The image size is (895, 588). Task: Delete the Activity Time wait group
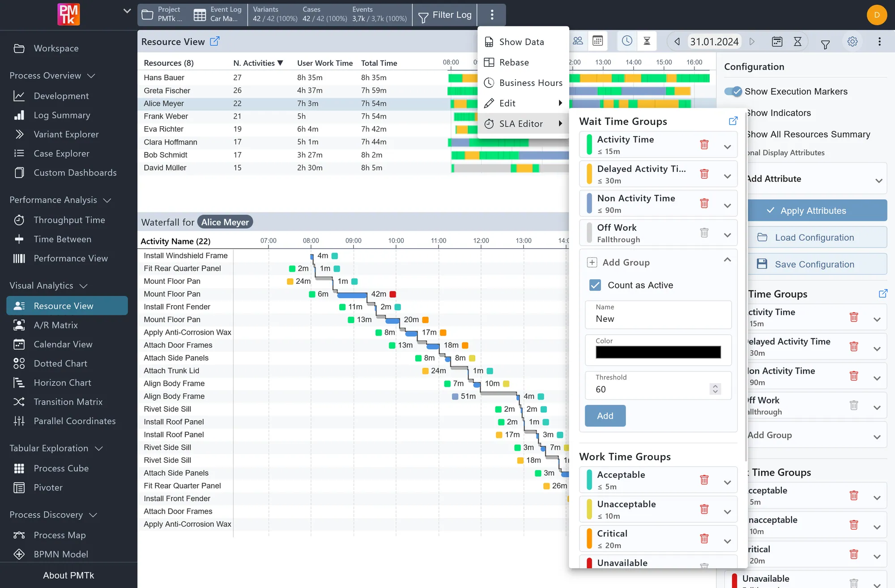point(704,145)
